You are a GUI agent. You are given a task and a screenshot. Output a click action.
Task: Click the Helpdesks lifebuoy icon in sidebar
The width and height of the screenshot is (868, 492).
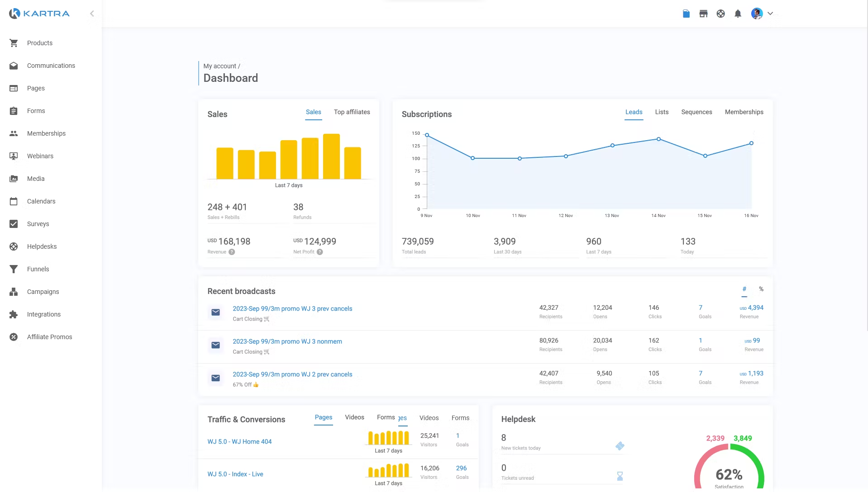click(x=14, y=246)
